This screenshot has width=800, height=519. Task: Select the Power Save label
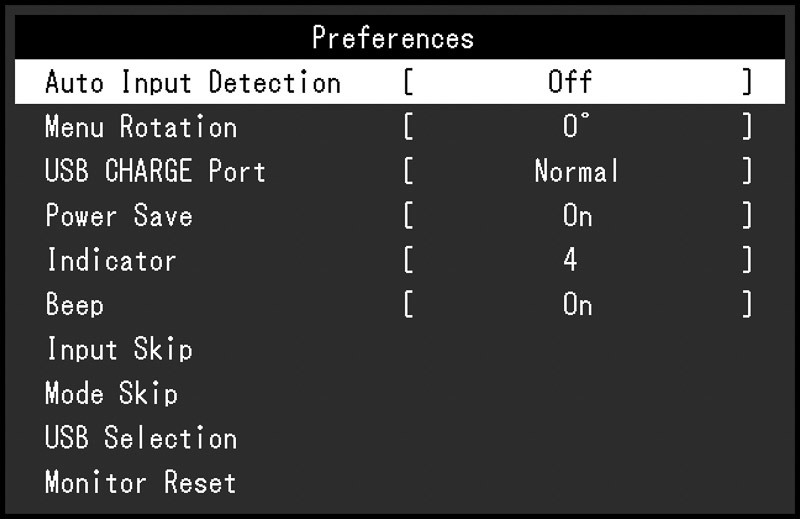(x=119, y=216)
